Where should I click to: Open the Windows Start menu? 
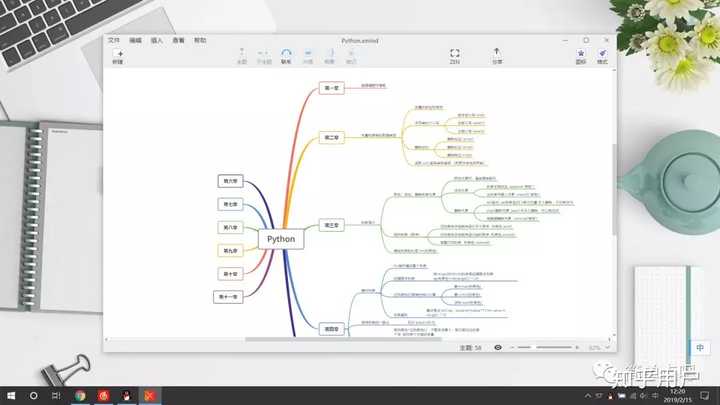(11, 395)
